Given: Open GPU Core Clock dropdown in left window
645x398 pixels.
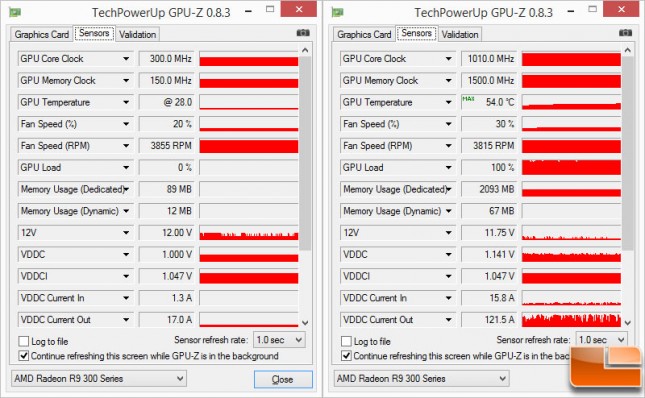Looking at the screenshot, I should pos(126,59).
